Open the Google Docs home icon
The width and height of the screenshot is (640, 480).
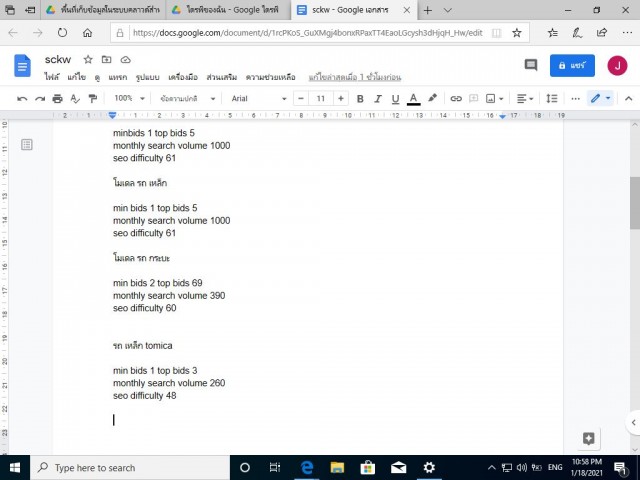(22, 65)
